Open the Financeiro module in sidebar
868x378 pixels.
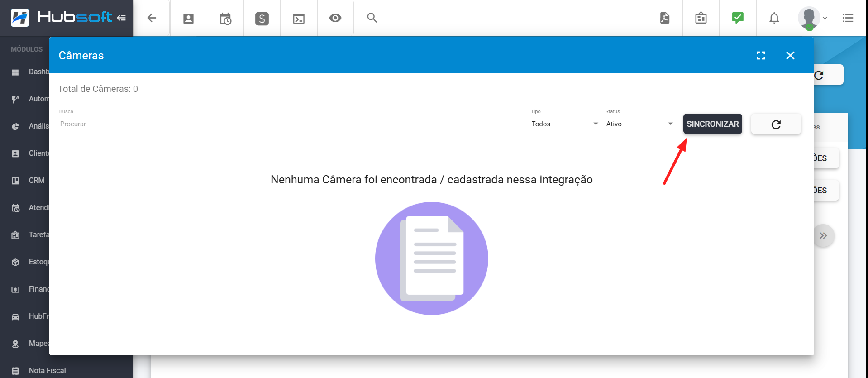click(30, 289)
